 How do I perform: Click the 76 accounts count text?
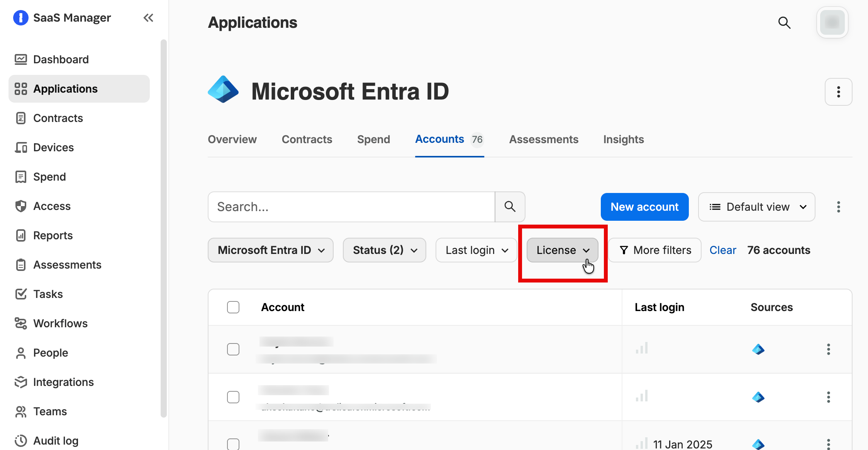point(778,250)
